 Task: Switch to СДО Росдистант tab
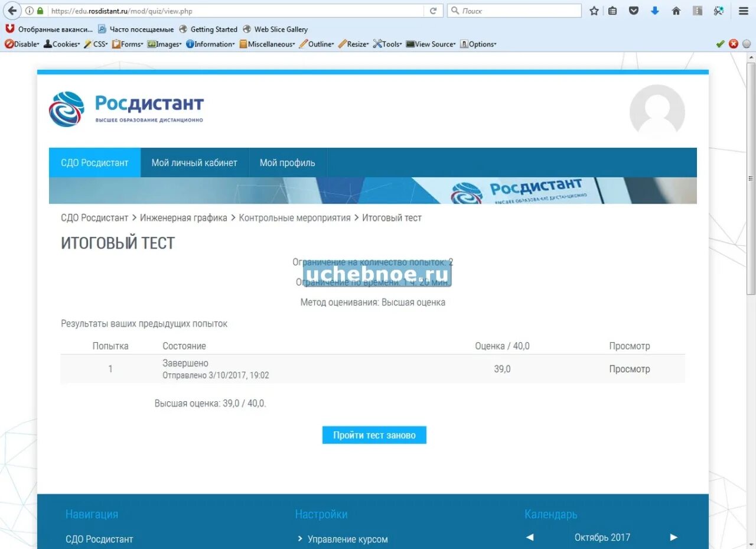coord(94,163)
